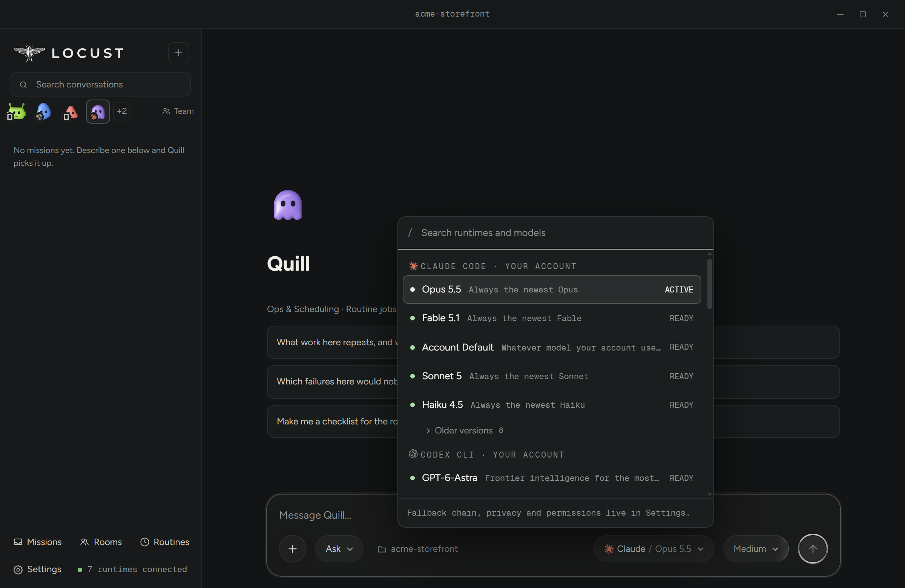
Task: Select the purple ghost Quill avatar in sidebar
Action: (98, 112)
